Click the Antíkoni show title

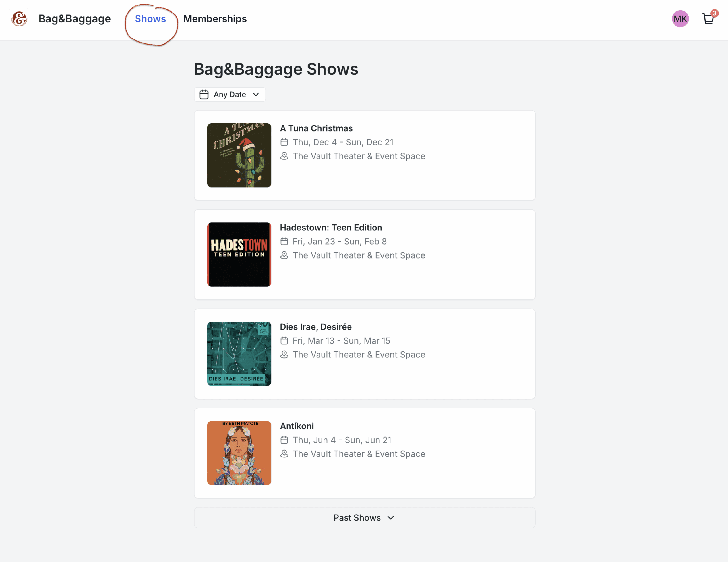pos(297,426)
